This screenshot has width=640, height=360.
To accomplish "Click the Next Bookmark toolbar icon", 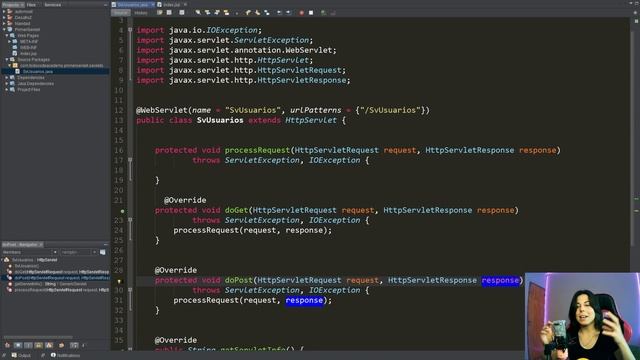I will point(258,13).
